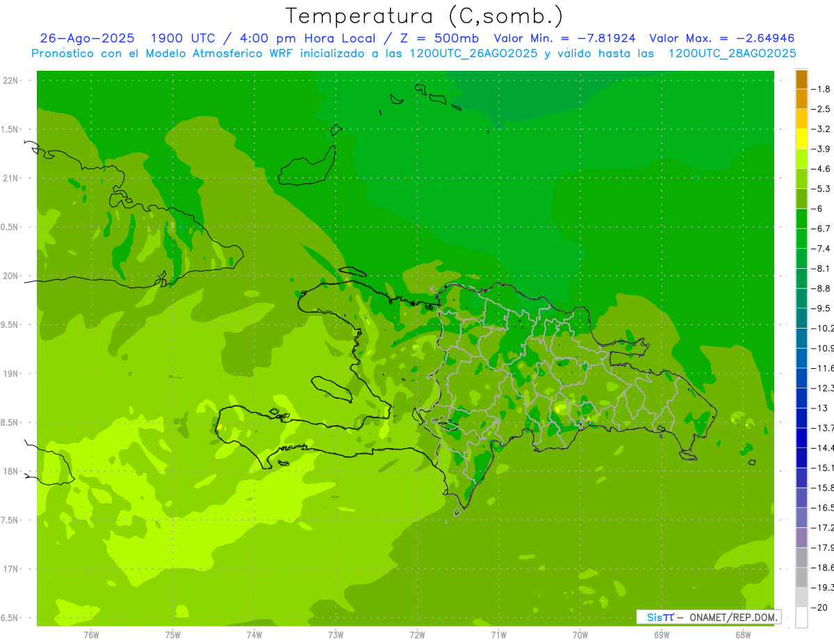
Task: Click the '-20' color scale label
Action: point(821,607)
